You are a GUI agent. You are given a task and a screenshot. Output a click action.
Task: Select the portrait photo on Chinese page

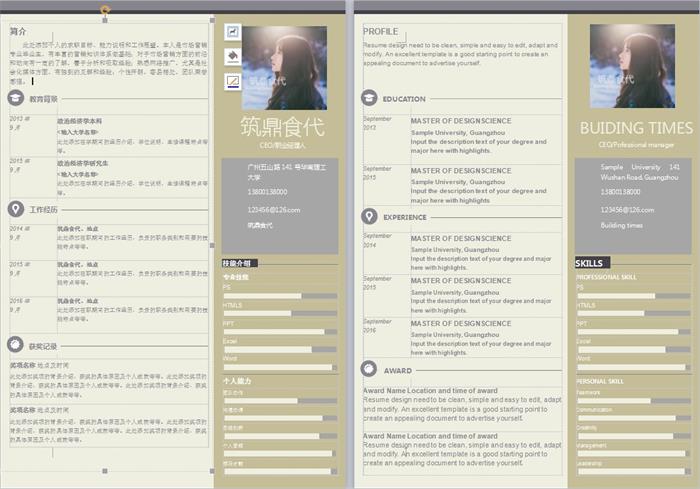click(x=284, y=67)
